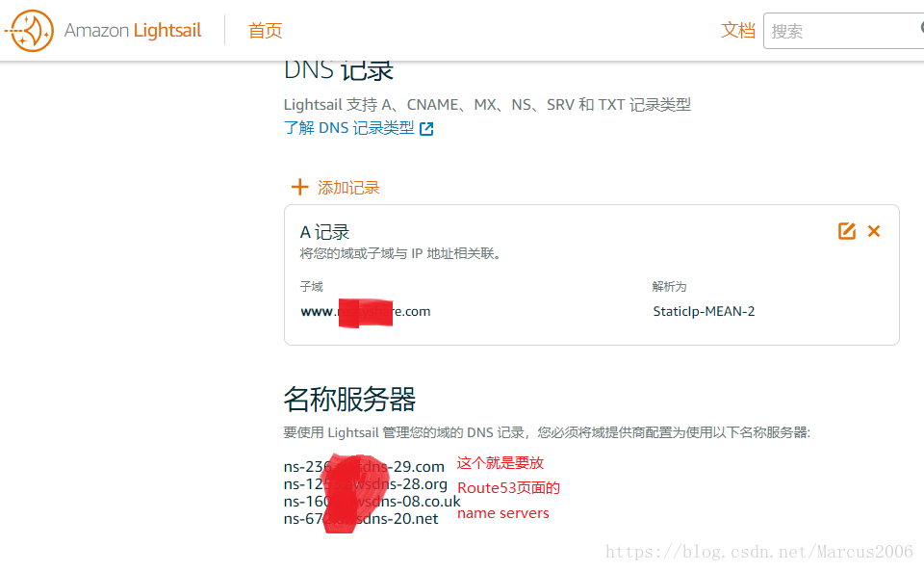Image resolution: width=924 pixels, height=571 pixels.
Task: Select the www subdomain value
Action: click(366, 312)
